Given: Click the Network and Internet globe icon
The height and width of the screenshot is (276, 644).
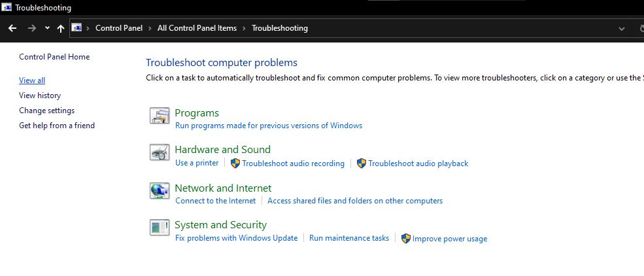Looking at the screenshot, I should pyautogui.click(x=160, y=191).
